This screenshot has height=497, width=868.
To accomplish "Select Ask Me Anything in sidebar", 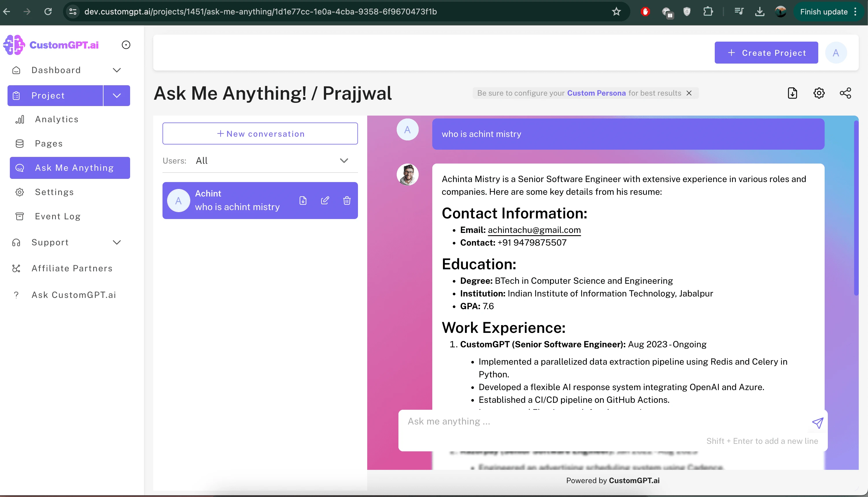I will point(70,168).
